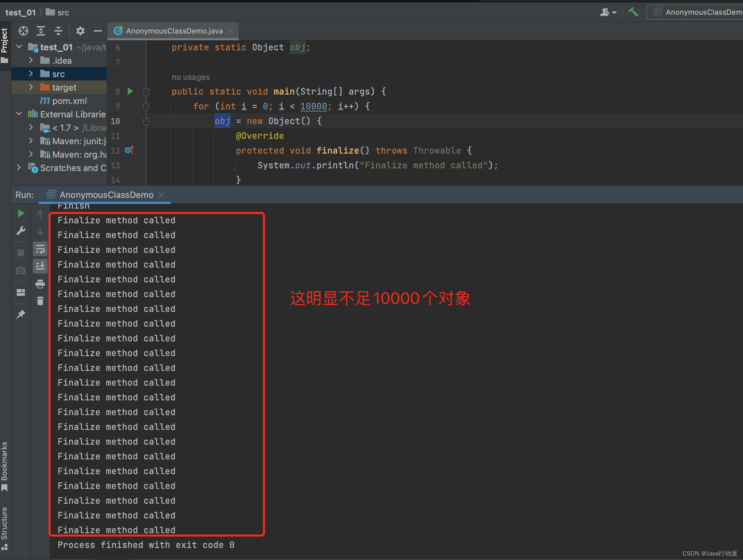Click the down arrow in Run console
This screenshot has width=743, height=560.
pyautogui.click(x=40, y=231)
